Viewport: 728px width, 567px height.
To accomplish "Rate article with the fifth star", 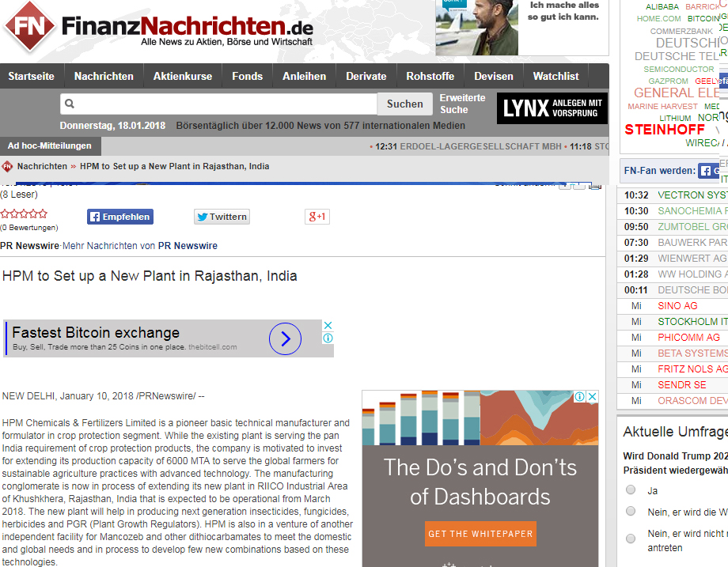I will tap(43, 214).
